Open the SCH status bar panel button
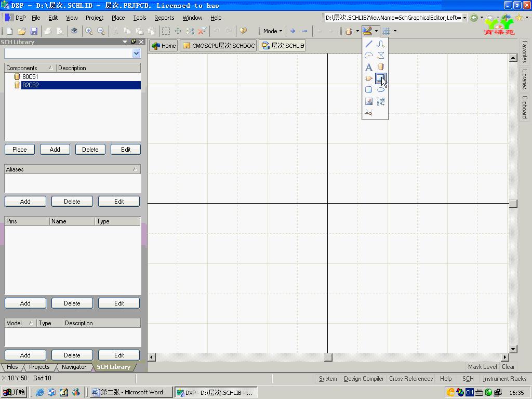532x399 pixels. (x=468, y=379)
